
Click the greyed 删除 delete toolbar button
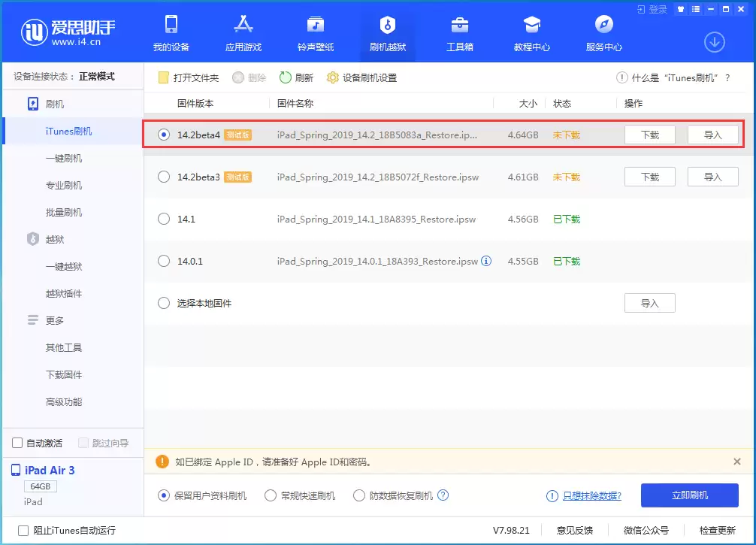249,77
